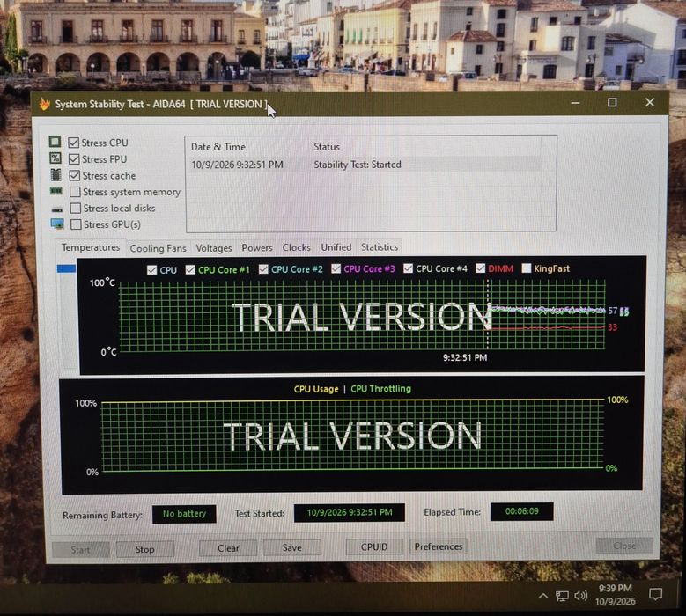
Task: Uncheck the Stress CPU checkbox
Action: (73, 143)
